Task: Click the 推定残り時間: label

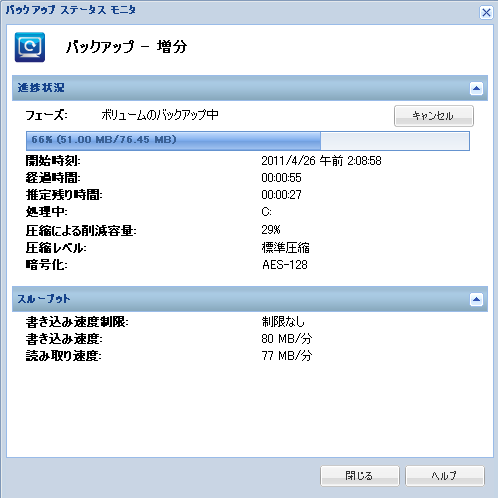Action: click(x=64, y=195)
